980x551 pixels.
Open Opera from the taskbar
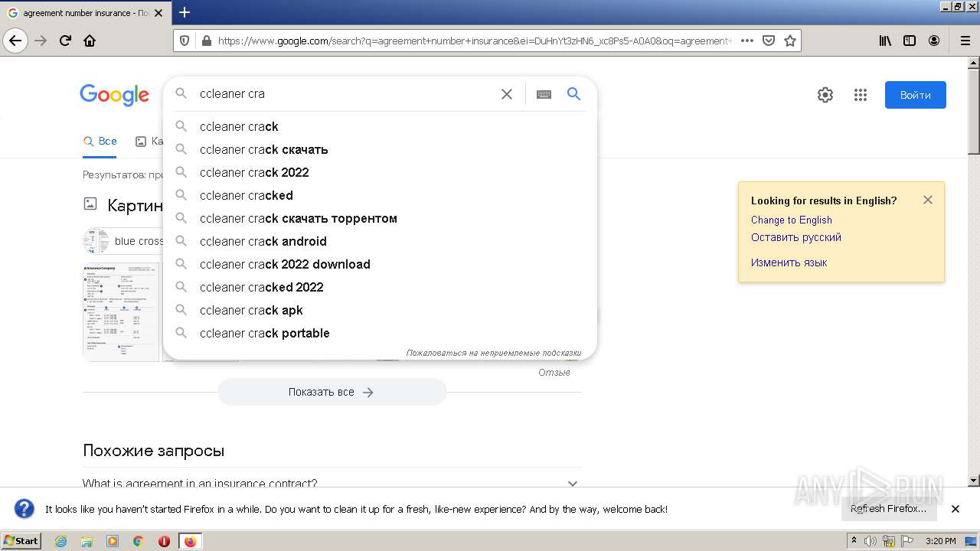pyautogui.click(x=164, y=541)
